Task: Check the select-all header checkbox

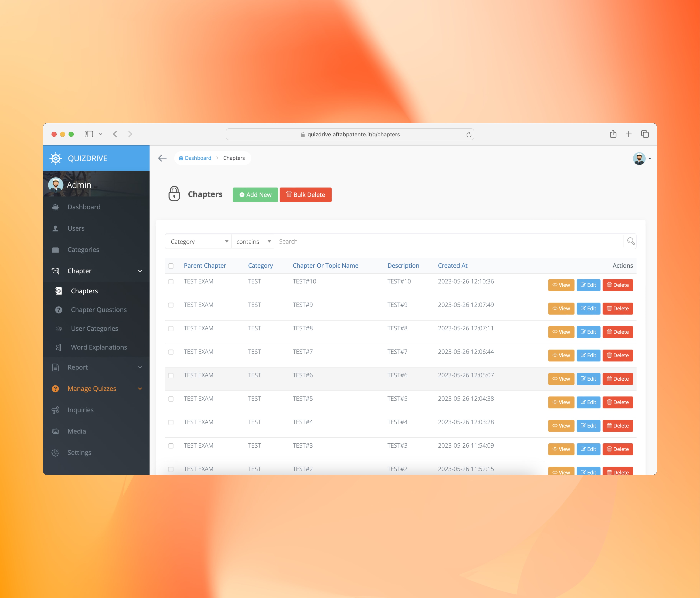Action: coord(171,266)
